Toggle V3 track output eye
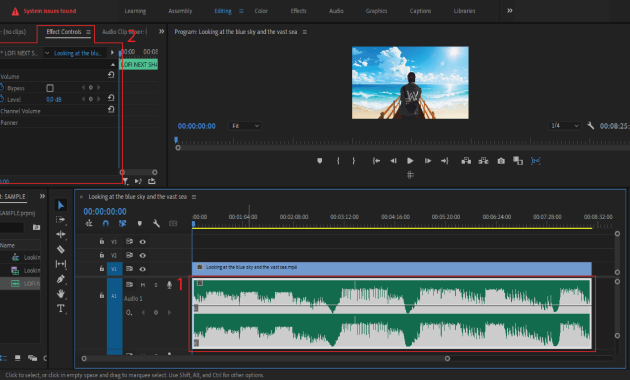 (x=143, y=242)
